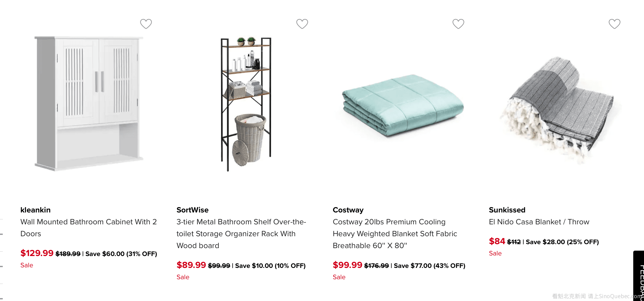Open Wall Mounted Bathroom Cabinet product title
The image size is (644, 301).
[x=88, y=228]
